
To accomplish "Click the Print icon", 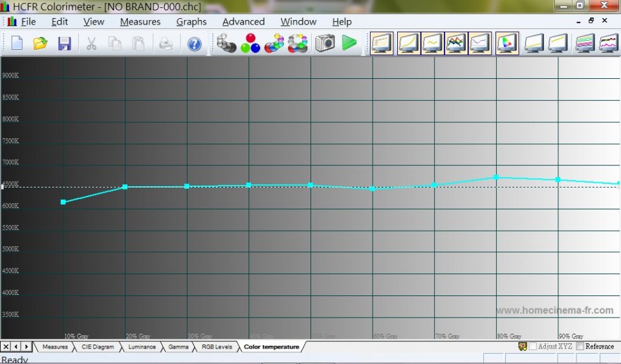I will [166, 43].
